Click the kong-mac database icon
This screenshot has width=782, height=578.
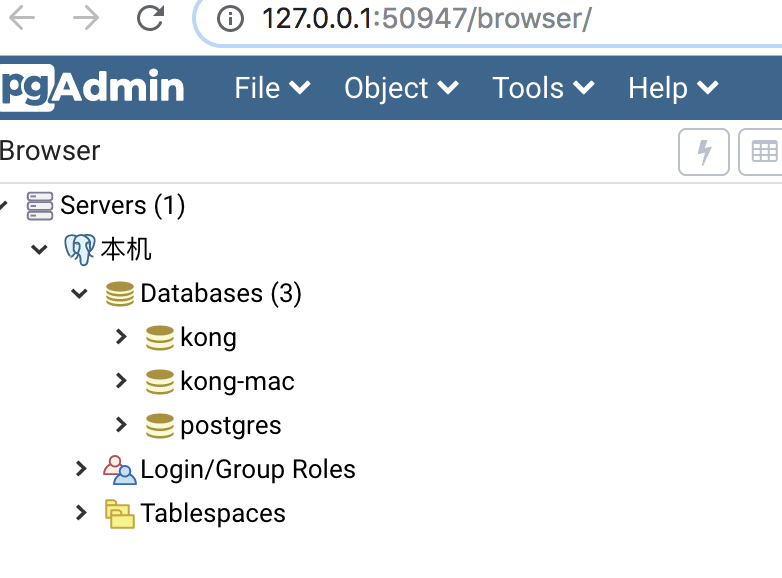160,382
